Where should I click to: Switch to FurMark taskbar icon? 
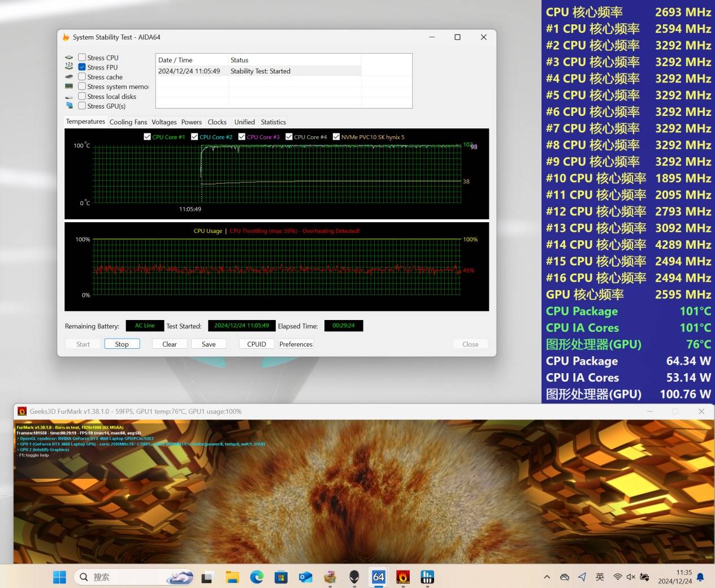[403, 577]
